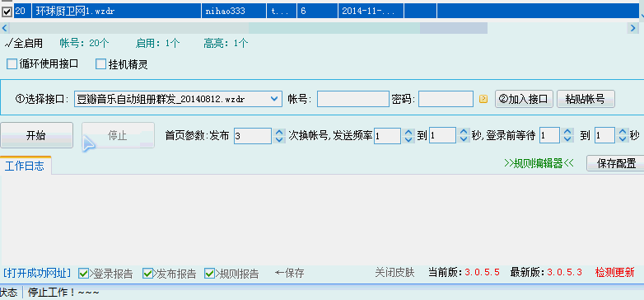Decrease 发布 count stepper down arrow
644x300 pixels.
280,140
